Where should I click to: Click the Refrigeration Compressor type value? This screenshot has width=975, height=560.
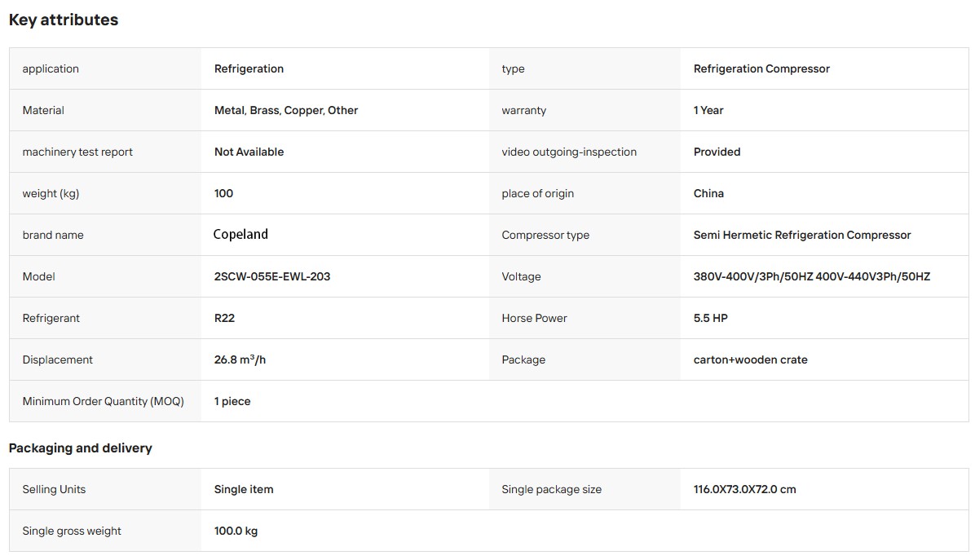(x=761, y=69)
